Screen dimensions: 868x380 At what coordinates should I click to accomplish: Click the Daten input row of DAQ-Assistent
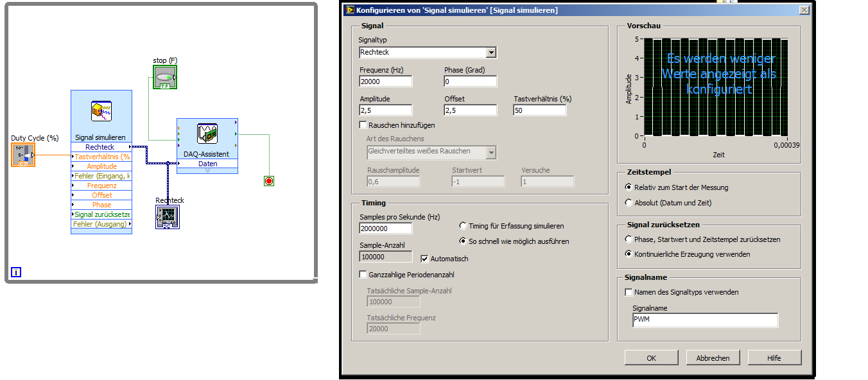click(x=207, y=164)
